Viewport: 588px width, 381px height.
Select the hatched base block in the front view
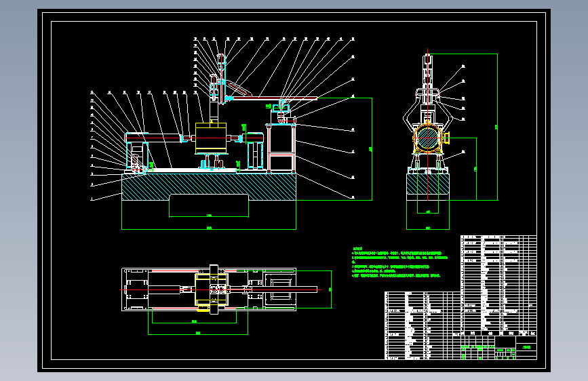pyautogui.click(x=209, y=186)
